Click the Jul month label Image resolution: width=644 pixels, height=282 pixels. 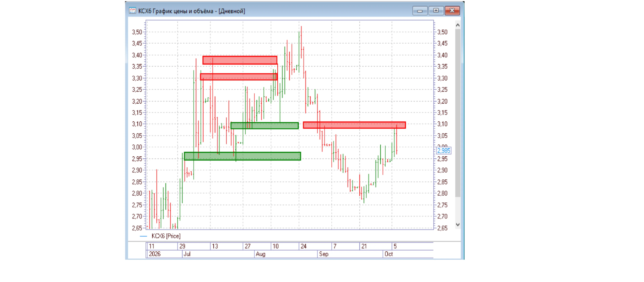pyautogui.click(x=187, y=254)
